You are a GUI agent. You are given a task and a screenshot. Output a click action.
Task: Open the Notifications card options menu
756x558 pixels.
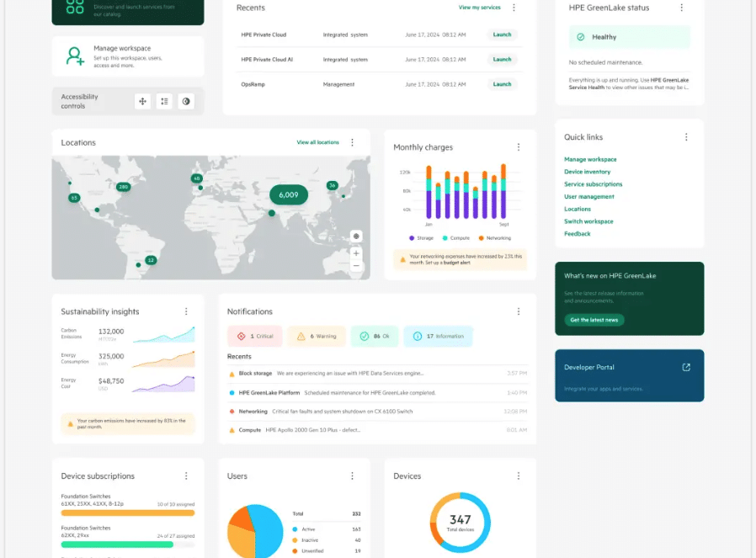click(519, 311)
